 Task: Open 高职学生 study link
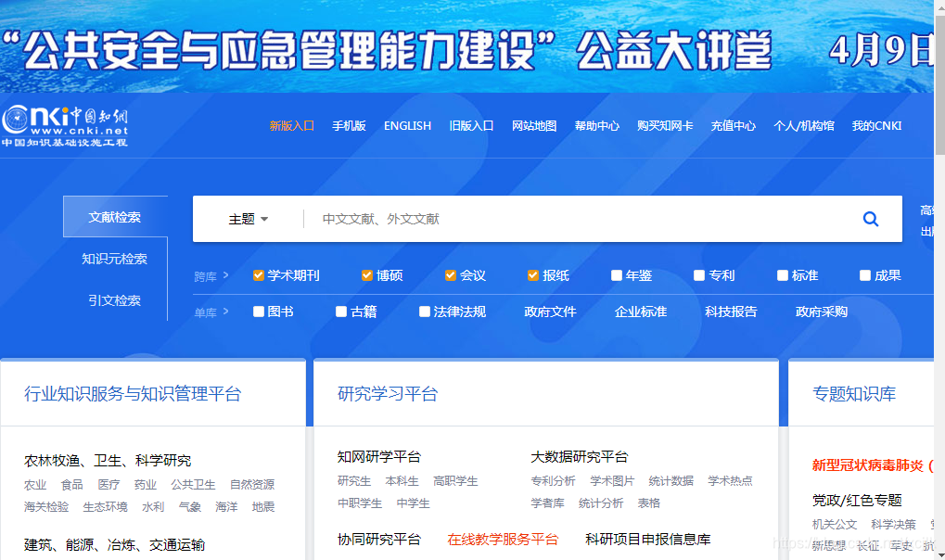tap(455, 481)
